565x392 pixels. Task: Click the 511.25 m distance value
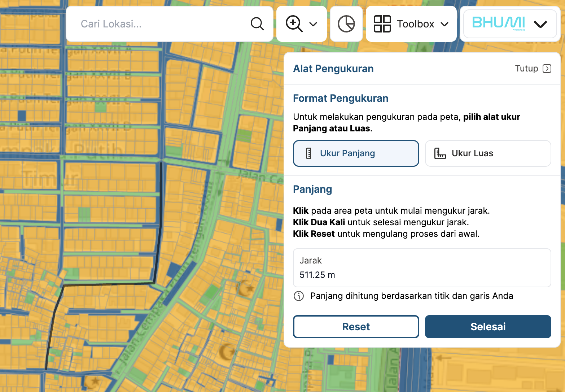pyautogui.click(x=317, y=275)
